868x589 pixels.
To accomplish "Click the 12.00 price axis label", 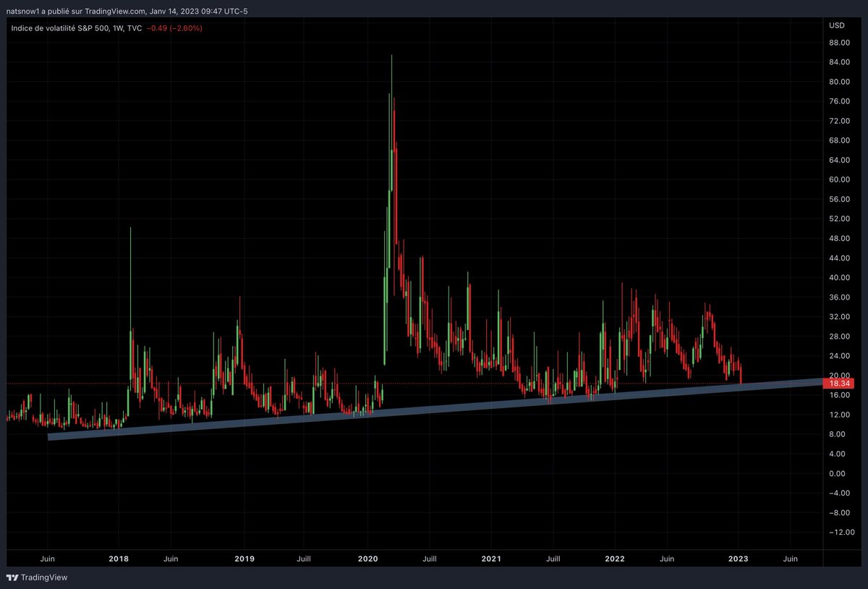I will [x=839, y=415].
